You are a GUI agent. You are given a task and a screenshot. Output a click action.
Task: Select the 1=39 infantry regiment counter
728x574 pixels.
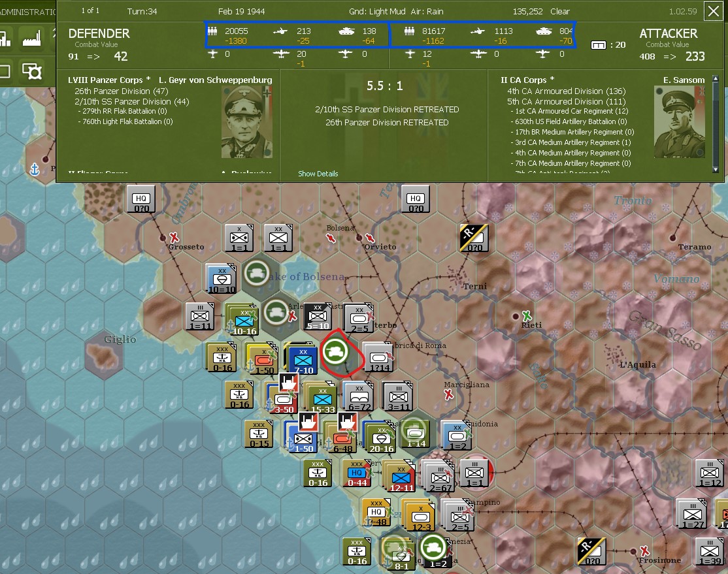coord(710,550)
